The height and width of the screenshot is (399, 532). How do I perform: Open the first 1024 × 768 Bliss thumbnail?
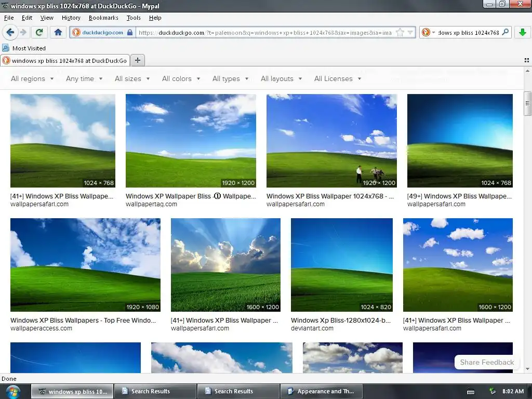click(x=63, y=141)
